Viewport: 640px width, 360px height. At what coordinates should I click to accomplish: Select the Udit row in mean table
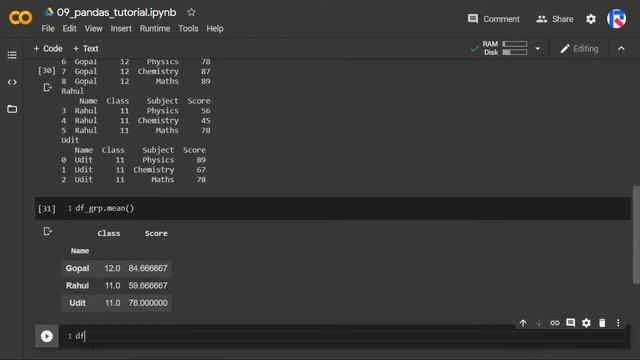(x=116, y=303)
